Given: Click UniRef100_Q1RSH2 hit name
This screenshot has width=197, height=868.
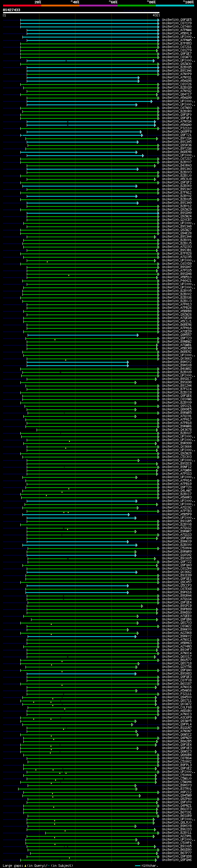Looking at the screenshot, I should click(177, 555).
